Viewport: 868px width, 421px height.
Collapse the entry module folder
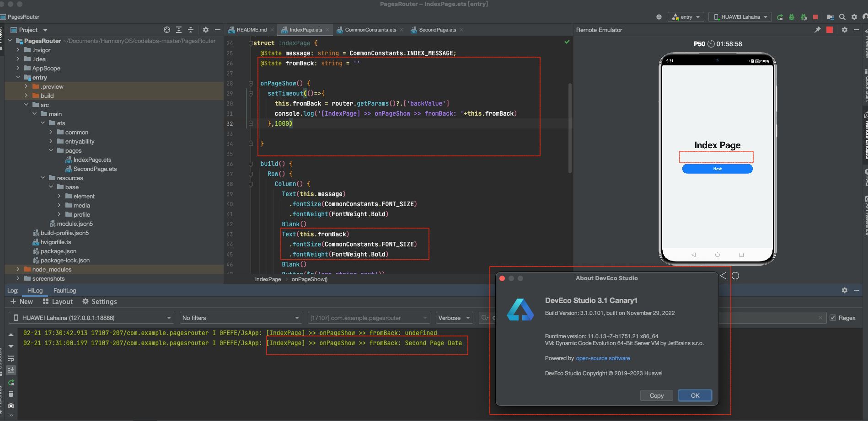coord(18,77)
